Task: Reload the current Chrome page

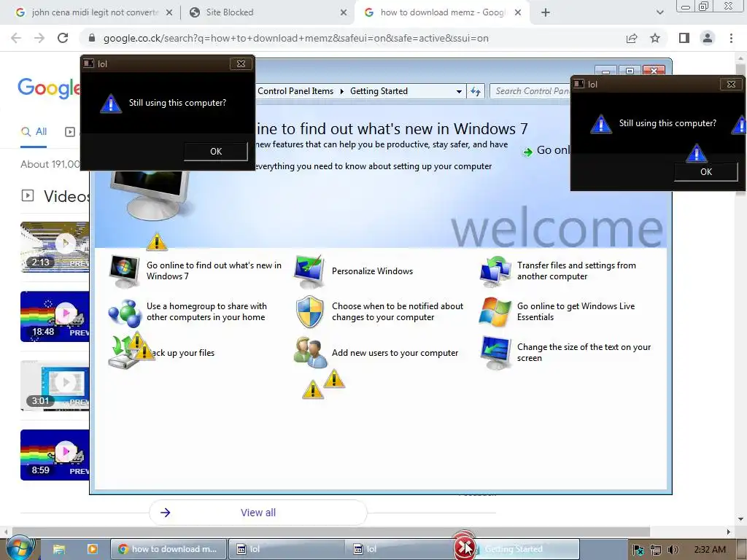Action: [63, 38]
